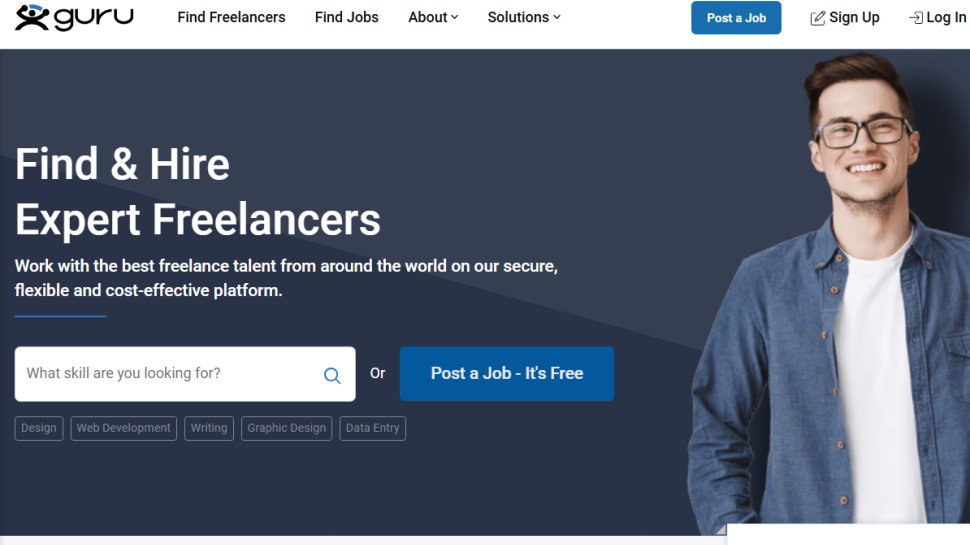Select the Design skill tag

coord(39,428)
